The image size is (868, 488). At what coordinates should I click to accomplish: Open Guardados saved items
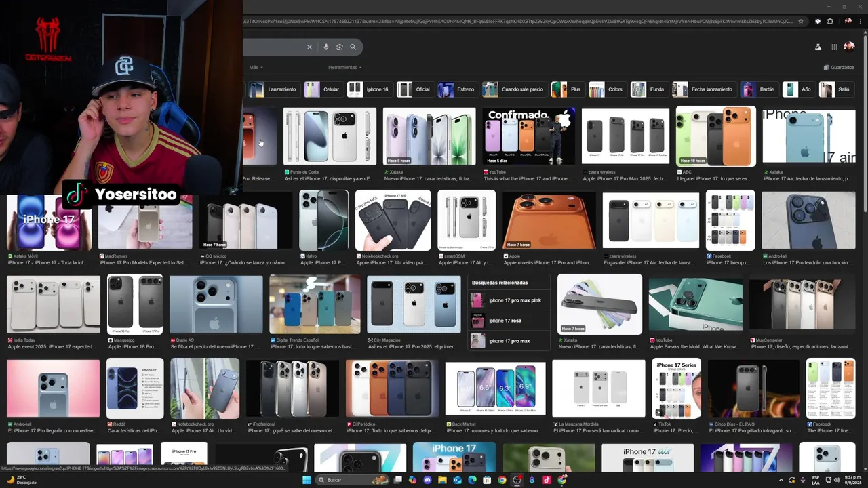pos(839,67)
